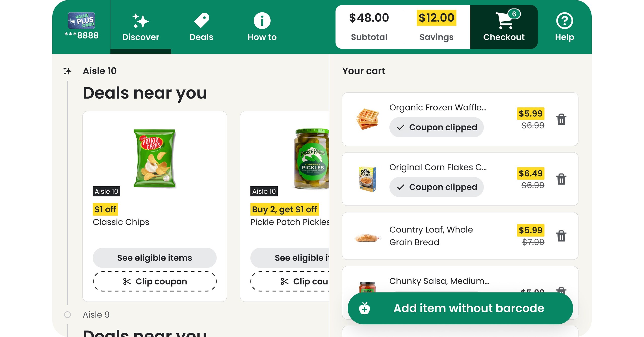
Task: Clip the Classic Chips coupon
Action: point(154,281)
